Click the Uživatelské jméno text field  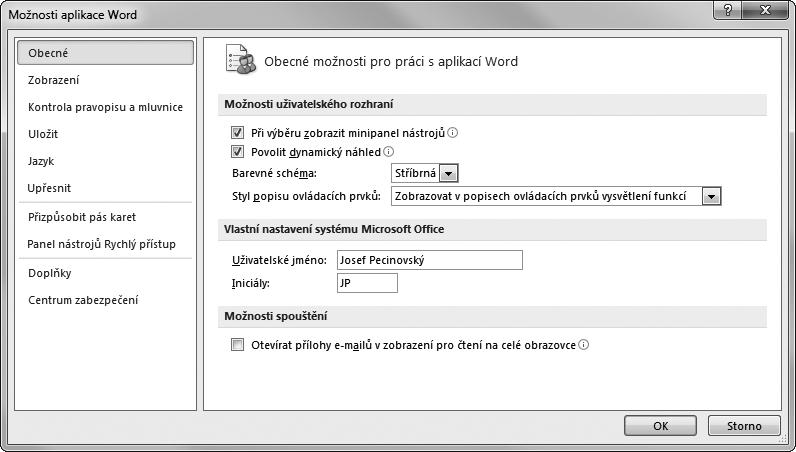[429, 260]
